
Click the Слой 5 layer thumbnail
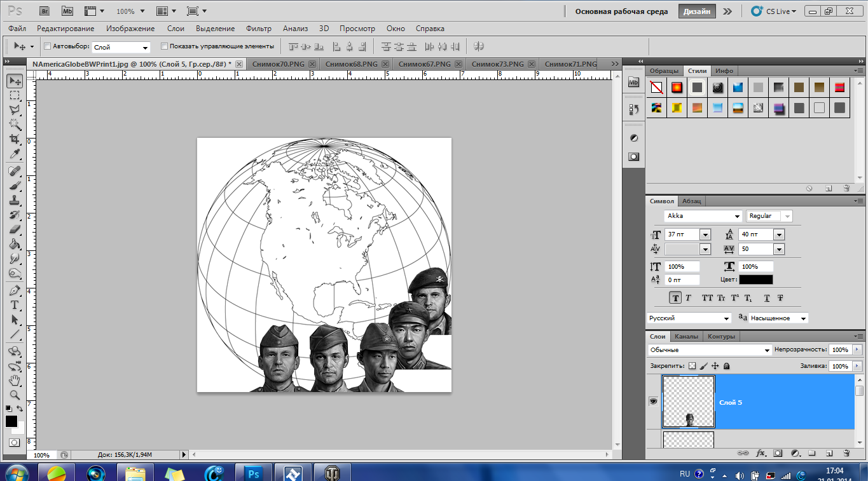(688, 402)
